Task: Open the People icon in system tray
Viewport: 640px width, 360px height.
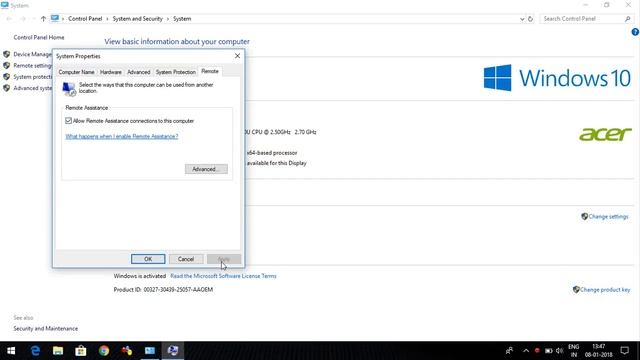Action: coord(509,351)
